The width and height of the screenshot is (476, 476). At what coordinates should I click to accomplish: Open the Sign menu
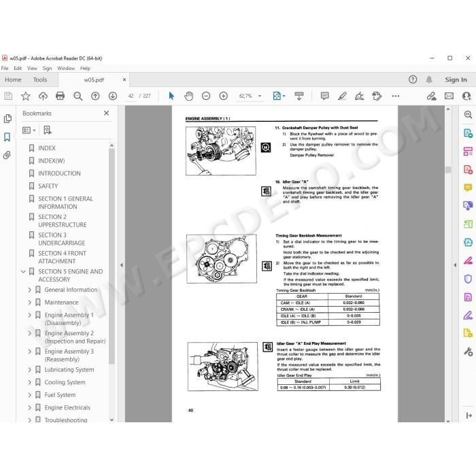(47, 68)
